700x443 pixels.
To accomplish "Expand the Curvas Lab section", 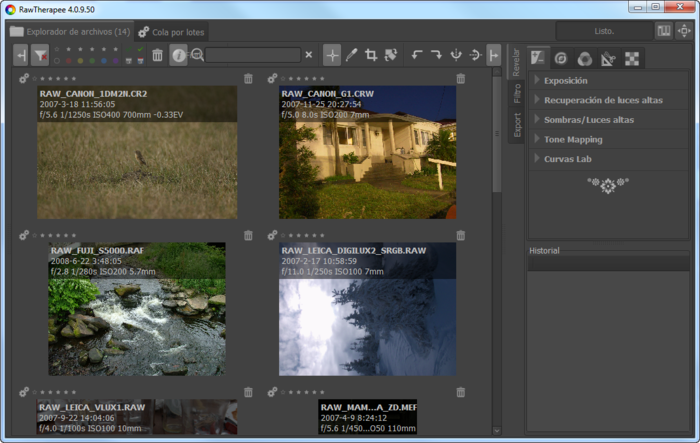I will tap(608, 159).
